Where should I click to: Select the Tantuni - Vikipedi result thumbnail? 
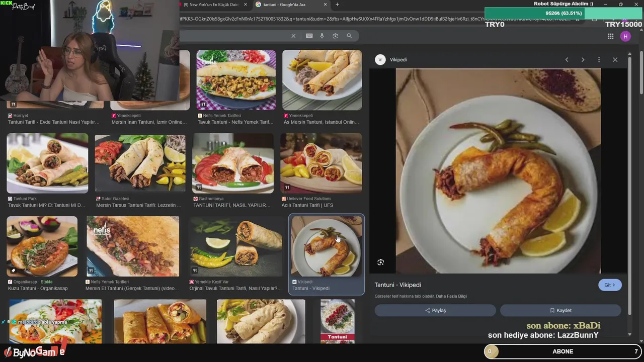pyautogui.click(x=327, y=246)
